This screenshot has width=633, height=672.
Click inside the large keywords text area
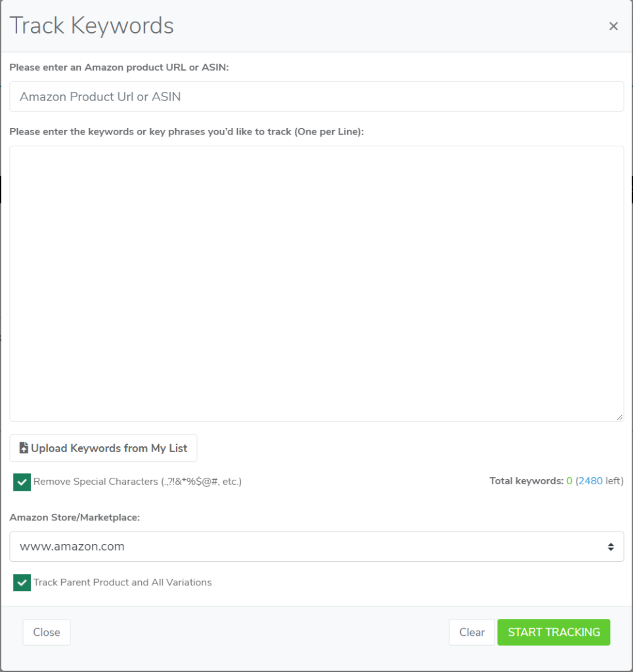point(316,283)
